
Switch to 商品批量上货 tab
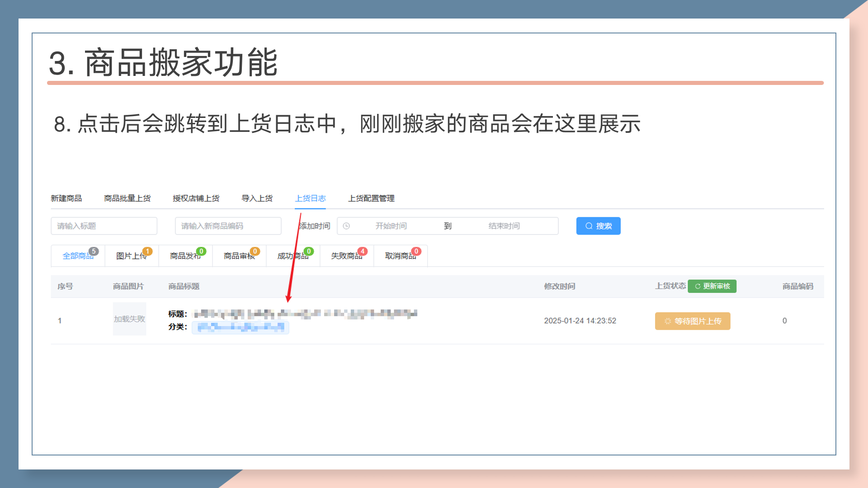point(127,198)
